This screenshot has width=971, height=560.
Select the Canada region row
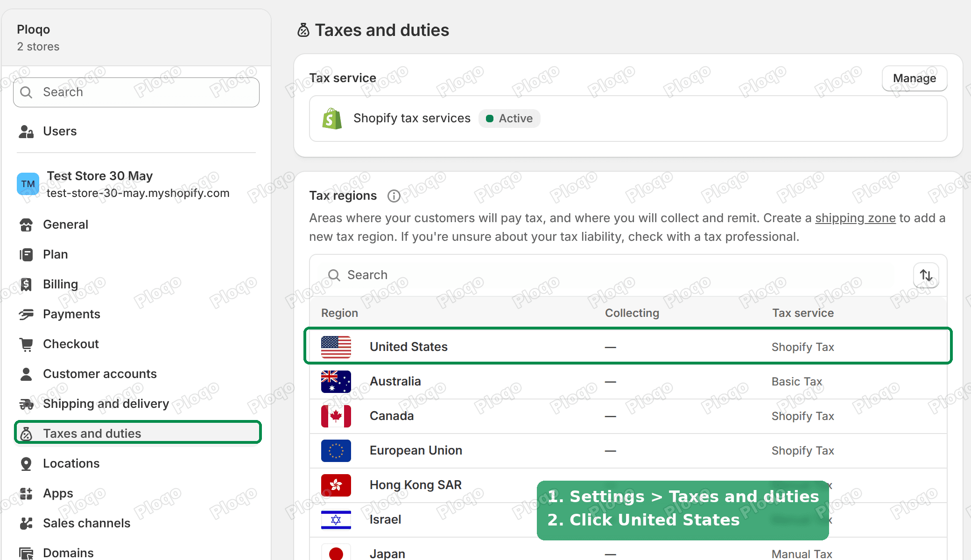pos(628,416)
